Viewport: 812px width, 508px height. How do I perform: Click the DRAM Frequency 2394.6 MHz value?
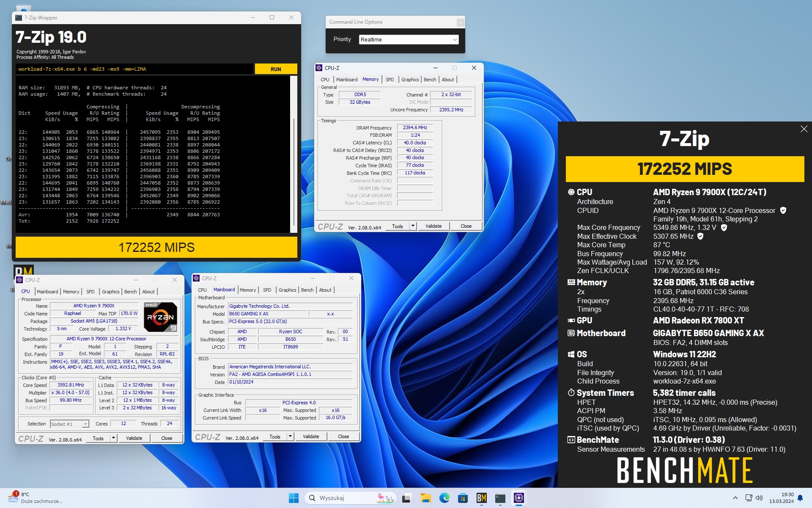click(415, 127)
